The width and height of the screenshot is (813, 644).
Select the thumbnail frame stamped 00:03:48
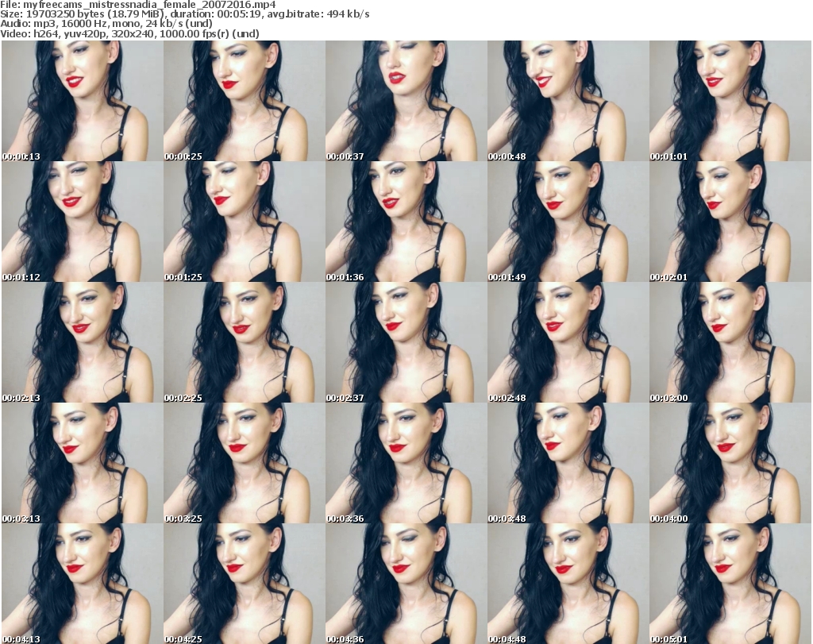tap(568, 464)
